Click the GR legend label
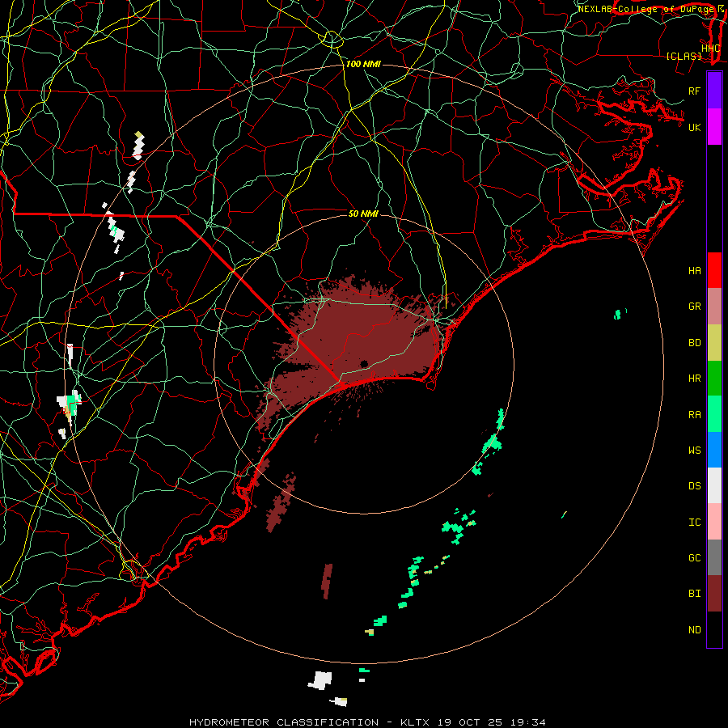Image resolution: width=728 pixels, height=728 pixels. pos(694,307)
